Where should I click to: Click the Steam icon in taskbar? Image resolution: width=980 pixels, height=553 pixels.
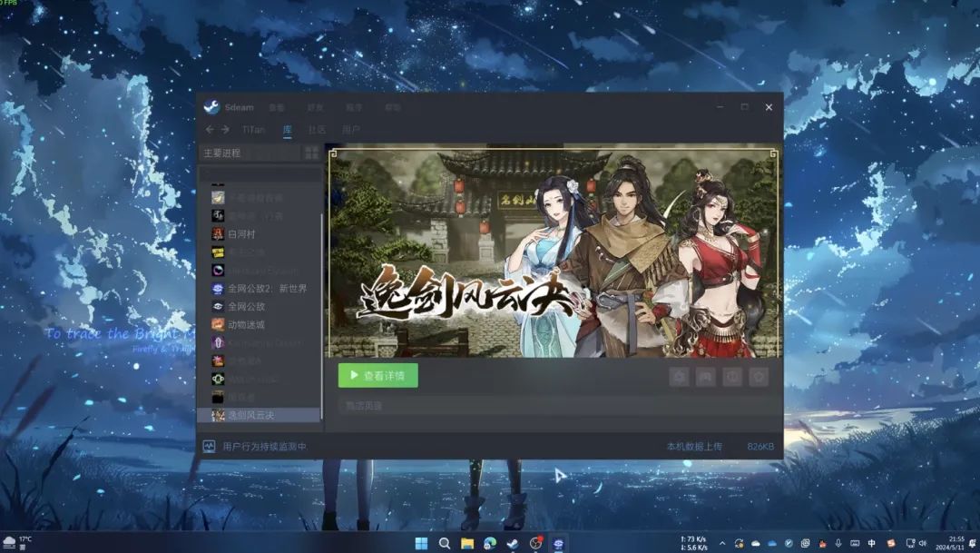(513, 543)
